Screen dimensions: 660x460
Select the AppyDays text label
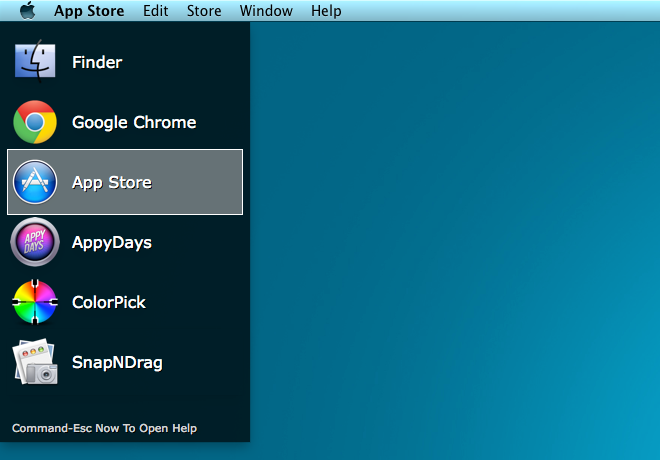112,242
